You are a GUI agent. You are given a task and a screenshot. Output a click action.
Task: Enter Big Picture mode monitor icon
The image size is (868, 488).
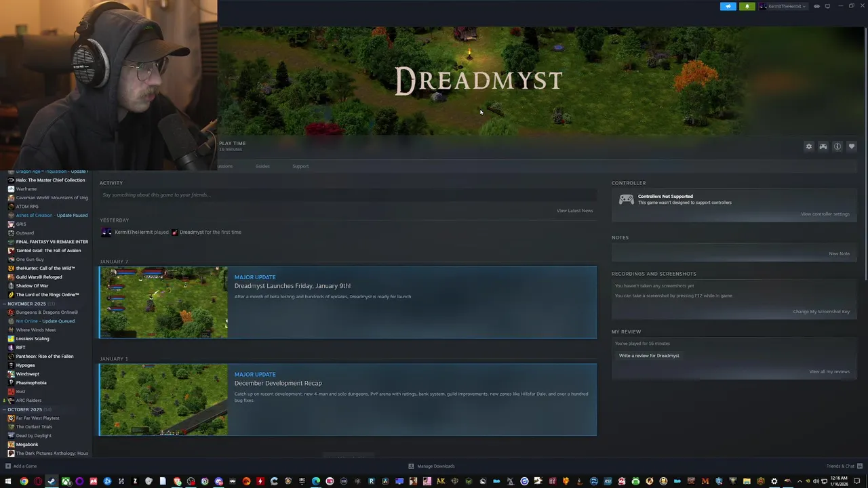827,6
